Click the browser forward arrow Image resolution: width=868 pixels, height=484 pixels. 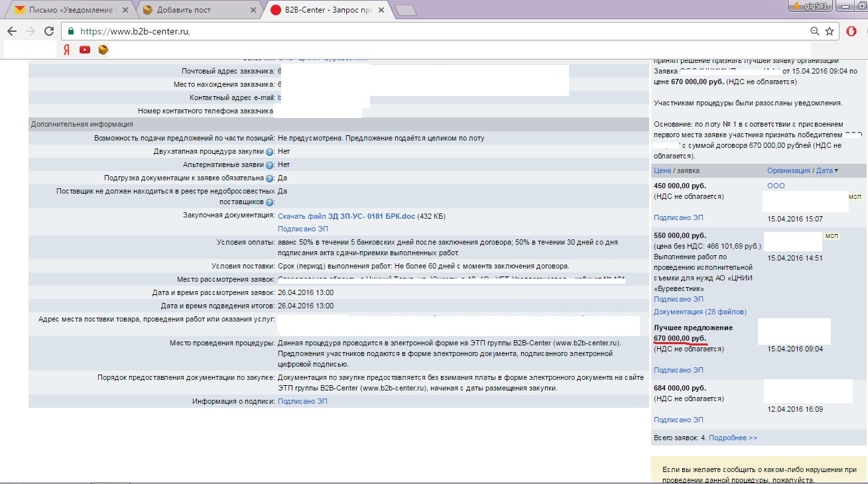click(x=30, y=31)
